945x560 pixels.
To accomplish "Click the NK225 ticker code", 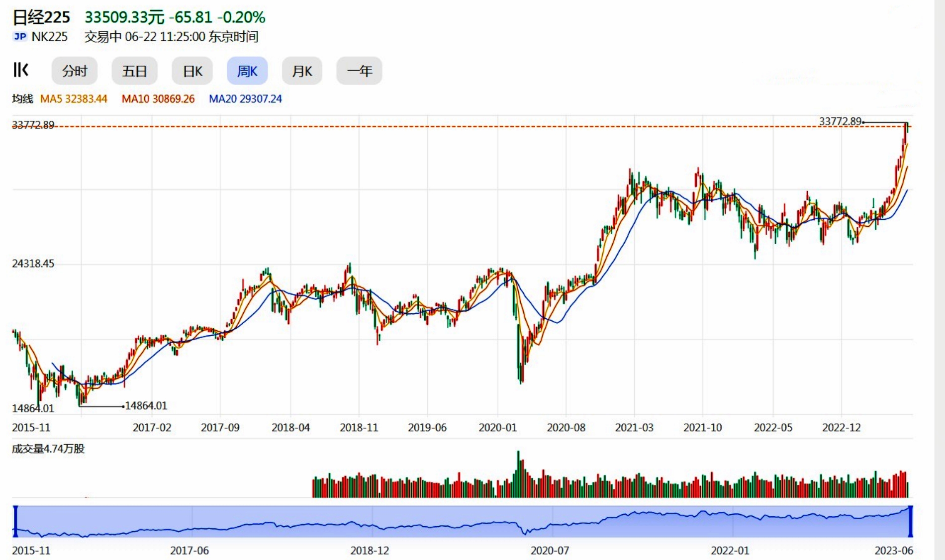I will 50,37.
